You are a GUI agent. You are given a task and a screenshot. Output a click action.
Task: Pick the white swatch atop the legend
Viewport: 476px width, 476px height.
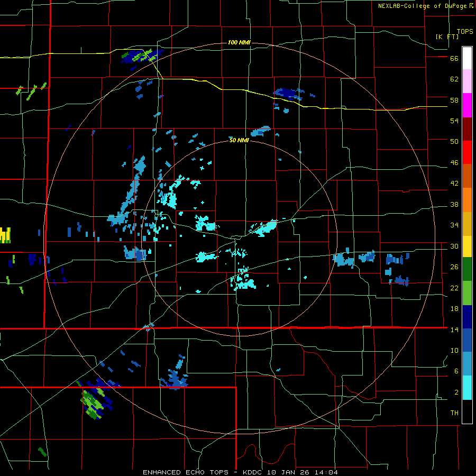467,58
